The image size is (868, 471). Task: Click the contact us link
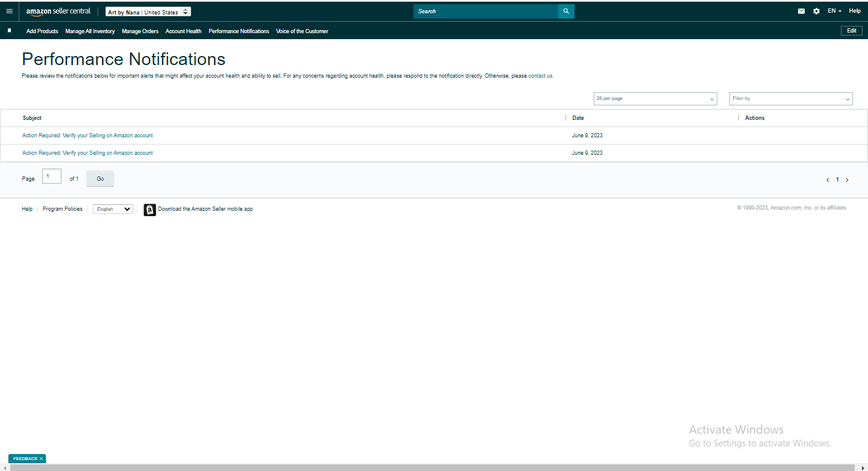(x=540, y=76)
